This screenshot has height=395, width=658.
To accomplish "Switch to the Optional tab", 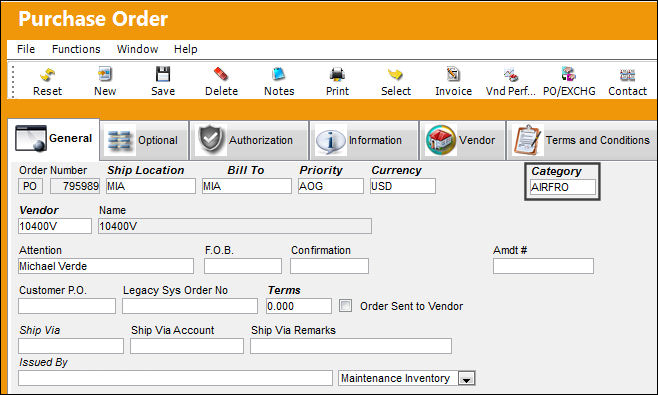I will [x=144, y=140].
